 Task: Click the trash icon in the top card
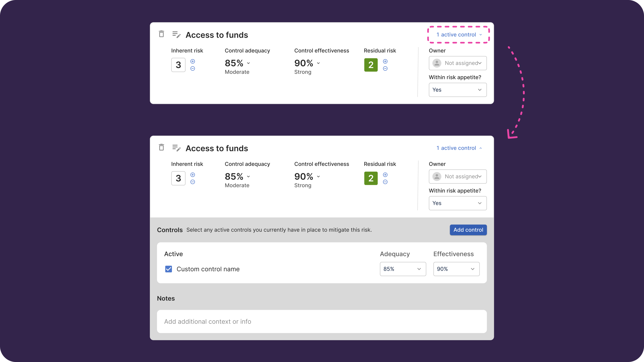tap(162, 34)
